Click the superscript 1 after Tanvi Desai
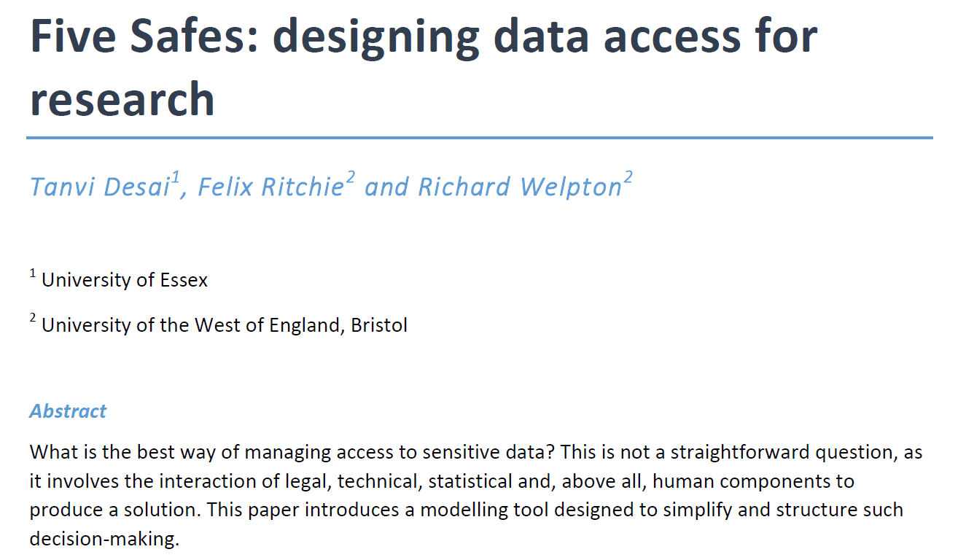Screen dimensions: 958x560 (176, 177)
